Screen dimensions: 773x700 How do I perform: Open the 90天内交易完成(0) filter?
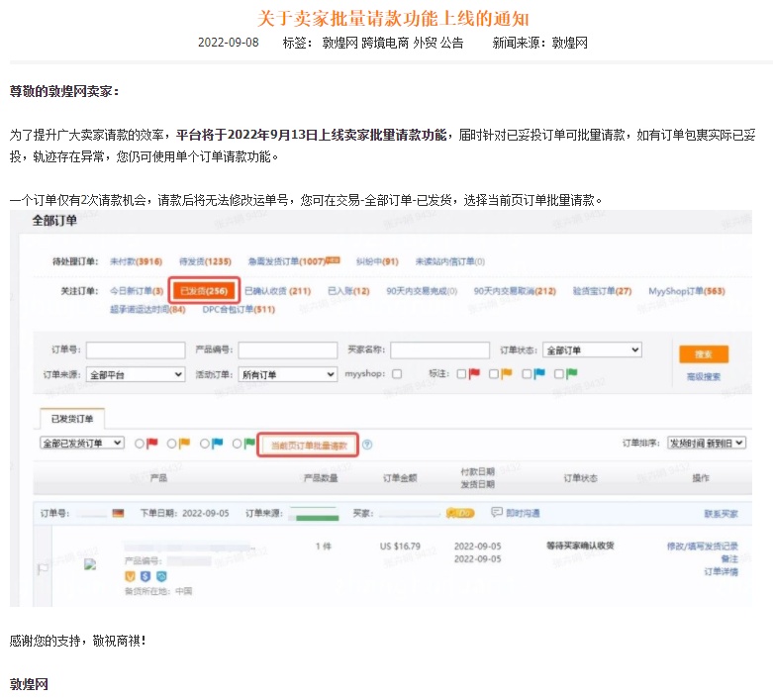[x=422, y=291]
